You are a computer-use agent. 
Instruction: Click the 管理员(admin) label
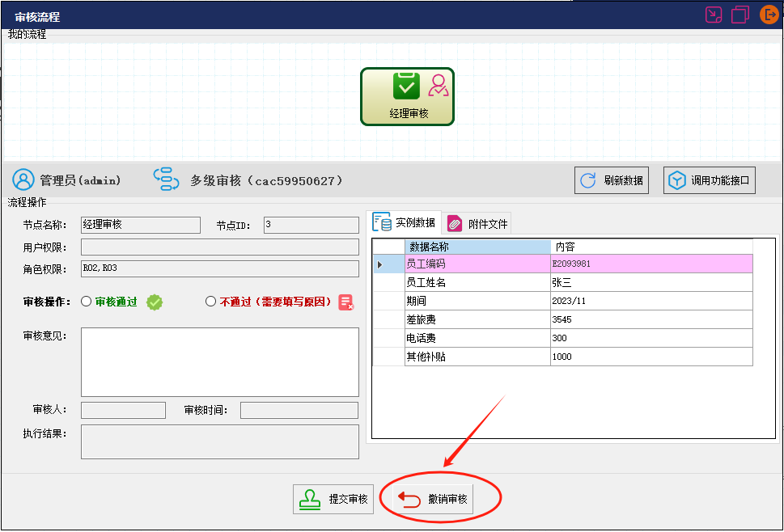click(80, 180)
